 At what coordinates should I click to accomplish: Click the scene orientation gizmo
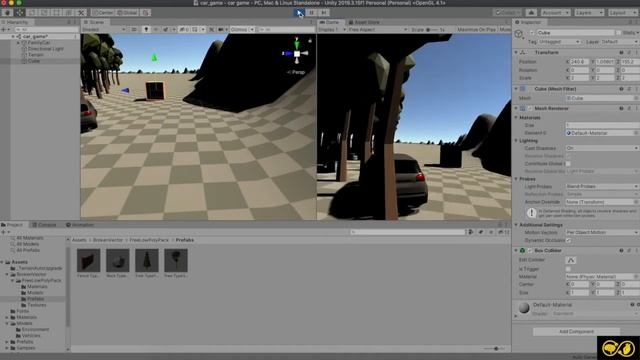(x=297, y=53)
